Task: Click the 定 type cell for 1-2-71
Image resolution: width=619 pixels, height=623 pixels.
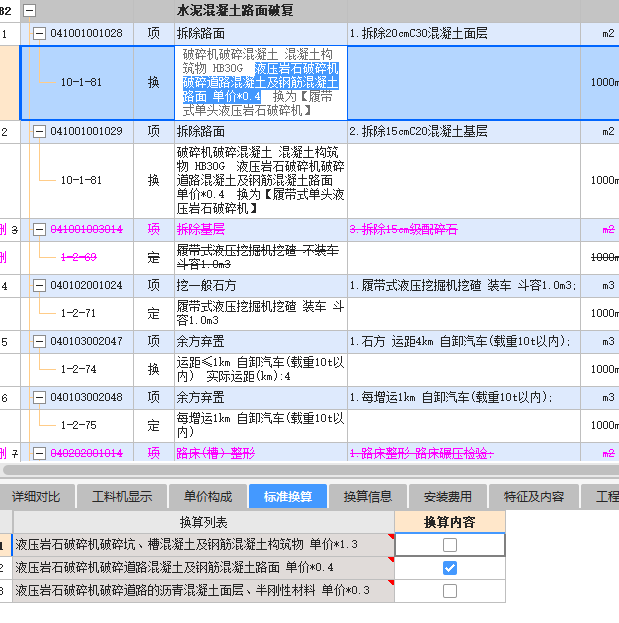Action: (154, 313)
